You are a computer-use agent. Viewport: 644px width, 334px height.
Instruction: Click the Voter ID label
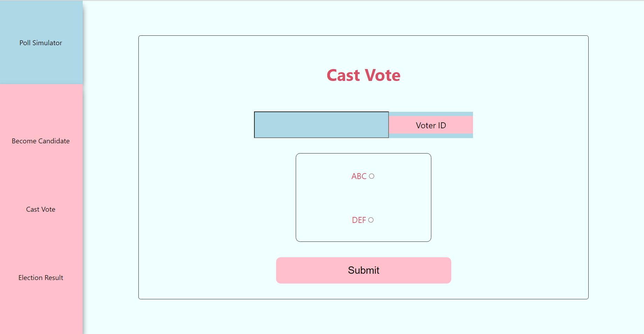coord(430,125)
